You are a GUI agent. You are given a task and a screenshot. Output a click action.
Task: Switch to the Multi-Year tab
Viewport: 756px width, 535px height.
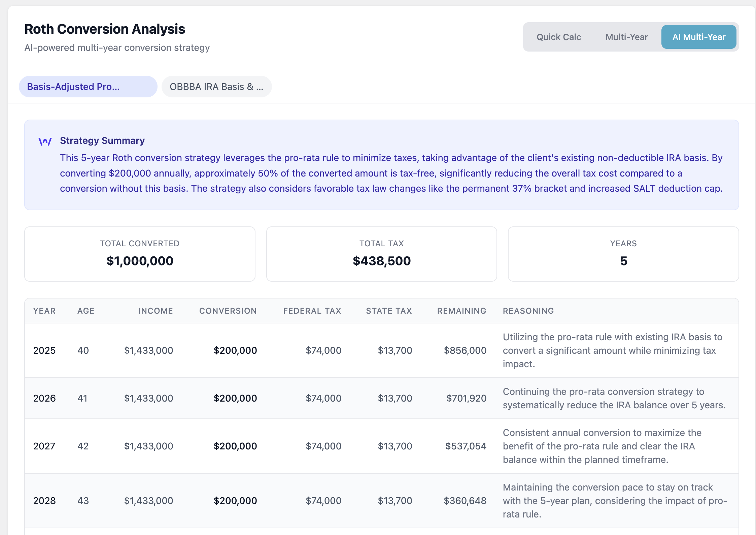pos(627,37)
